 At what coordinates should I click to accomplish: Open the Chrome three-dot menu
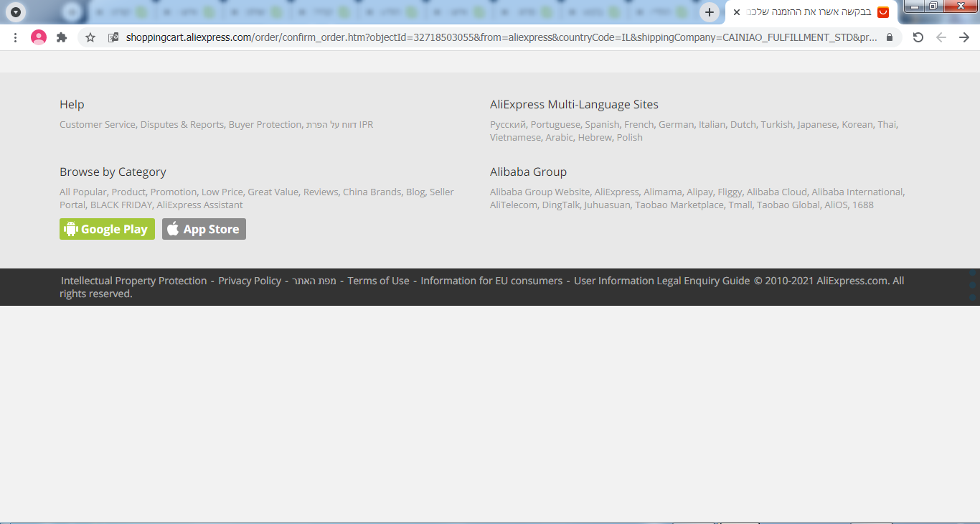coord(15,37)
